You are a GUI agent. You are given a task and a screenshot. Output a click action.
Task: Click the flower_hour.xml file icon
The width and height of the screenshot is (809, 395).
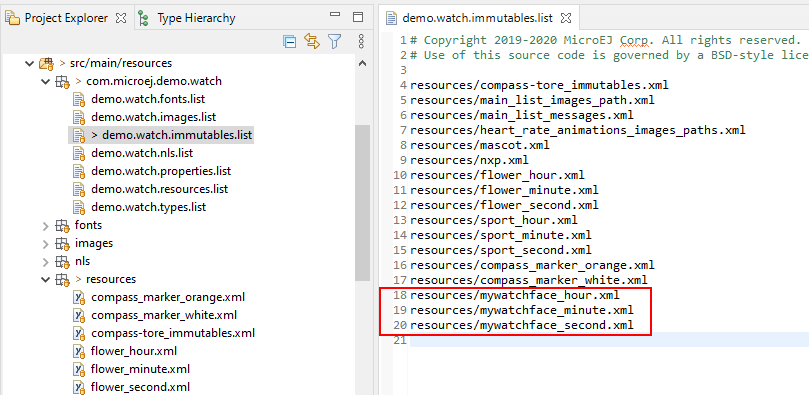pos(79,352)
